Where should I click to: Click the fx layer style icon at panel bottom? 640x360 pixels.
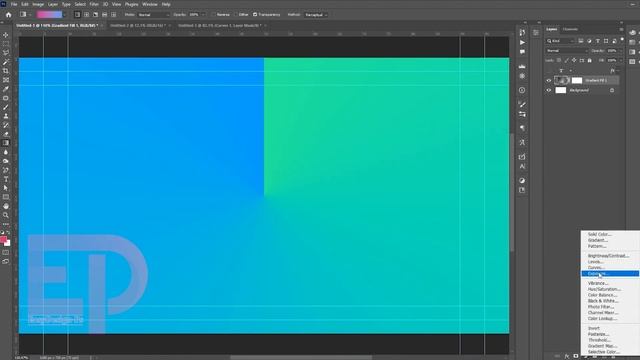click(x=567, y=356)
